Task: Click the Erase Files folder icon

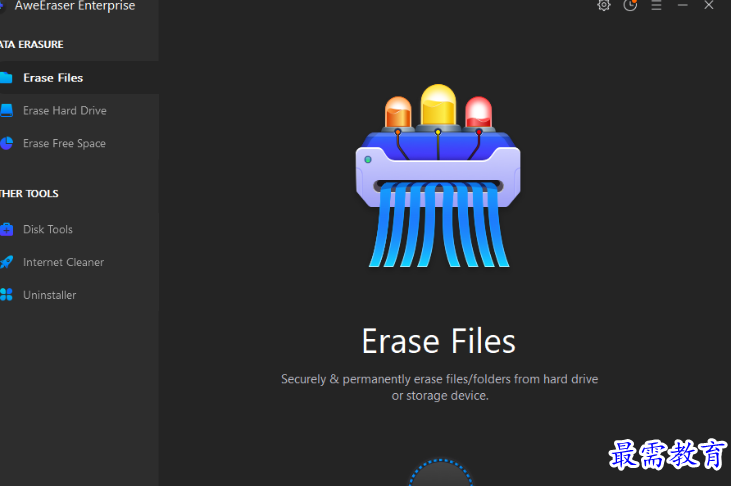Action: (x=5, y=78)
